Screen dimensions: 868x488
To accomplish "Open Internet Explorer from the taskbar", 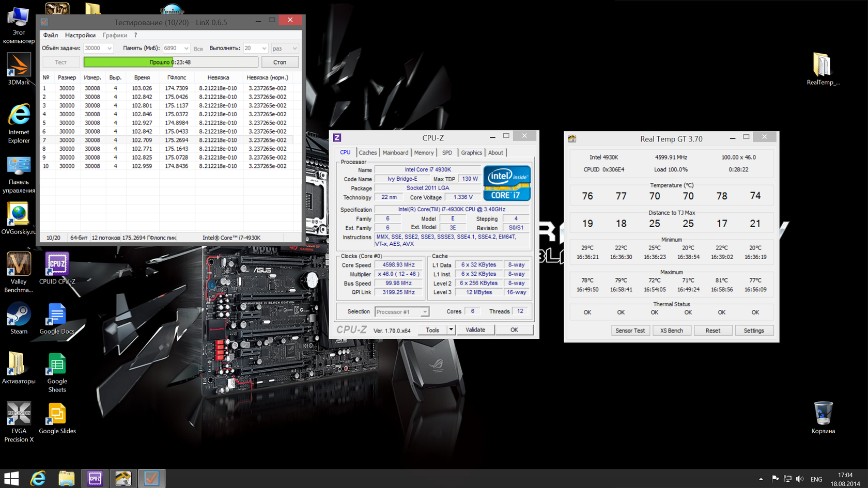I will click(x=38, y=479).
